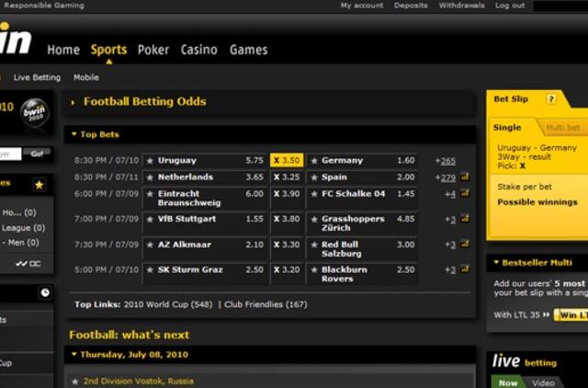Show +265 more bets for Uruguay–Germany

446,161
